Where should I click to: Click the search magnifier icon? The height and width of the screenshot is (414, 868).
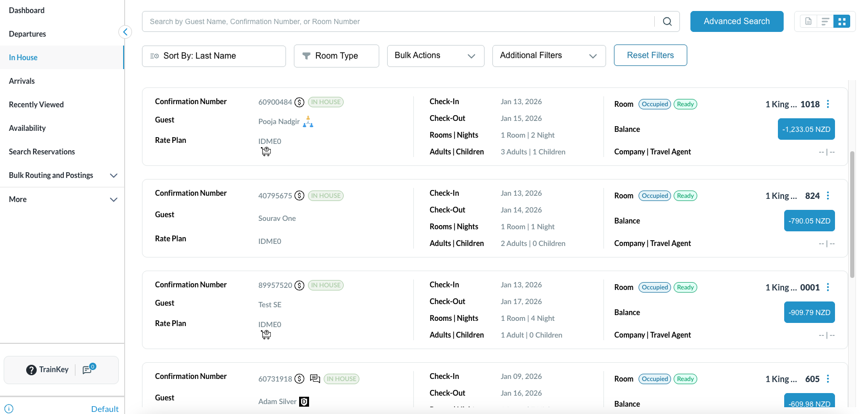click(x=667, y=21)
